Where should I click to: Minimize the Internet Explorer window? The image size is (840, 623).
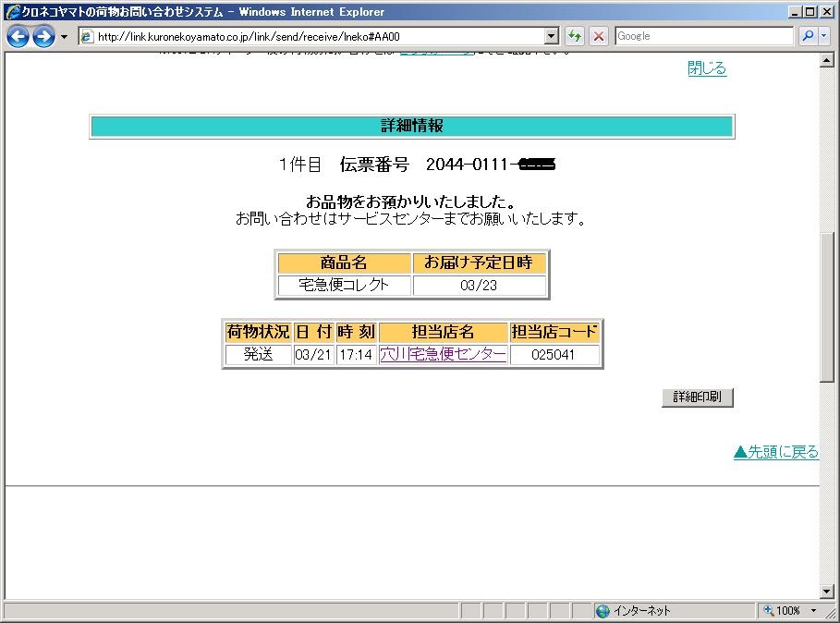pos(796,11)
